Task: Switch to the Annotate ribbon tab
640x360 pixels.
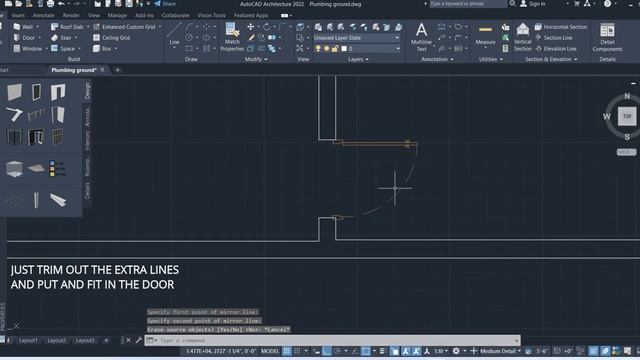Action: pyautogui.click(x=43, y=15)
